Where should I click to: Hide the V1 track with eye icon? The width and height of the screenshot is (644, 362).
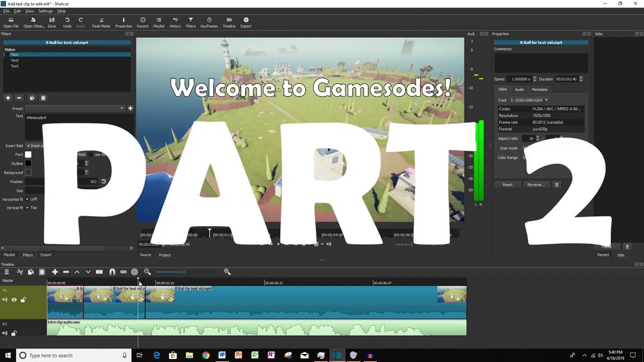click(x=14, y=300)
